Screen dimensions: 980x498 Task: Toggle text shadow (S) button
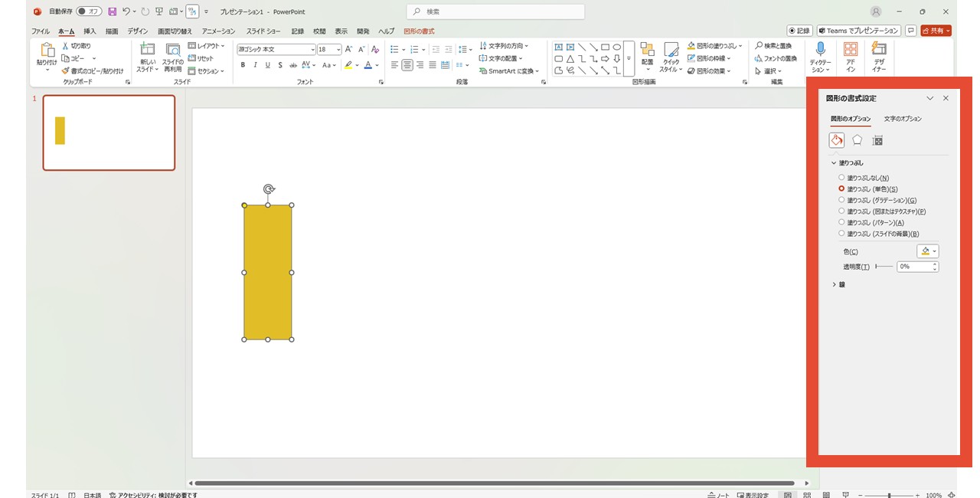280,65
